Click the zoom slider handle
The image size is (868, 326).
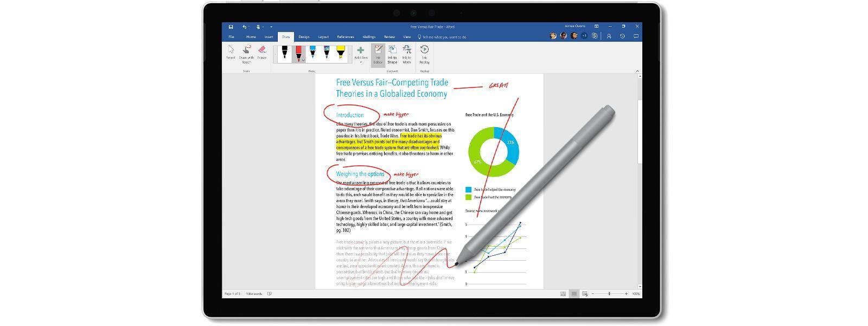pos(610,294)
